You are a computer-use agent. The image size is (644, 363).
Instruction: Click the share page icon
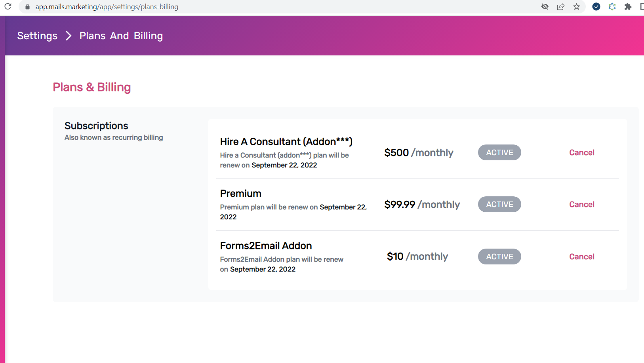coord(561,6)
